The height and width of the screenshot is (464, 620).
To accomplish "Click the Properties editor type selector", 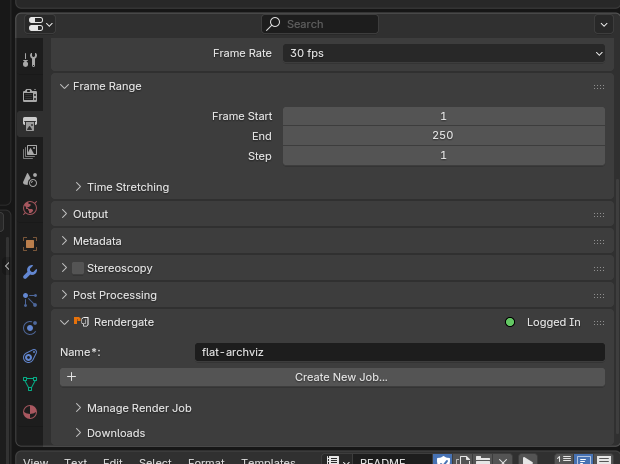I will click(x=40, y=24).
